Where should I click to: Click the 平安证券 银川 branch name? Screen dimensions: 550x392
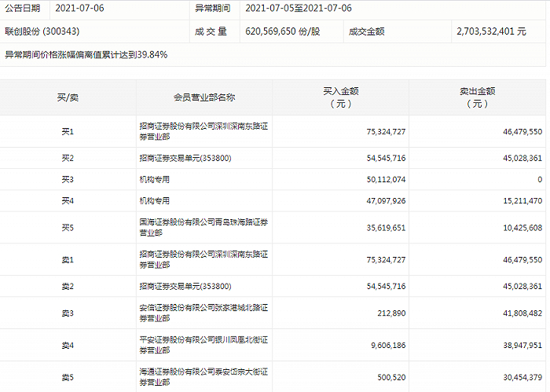click(x=203, y=345)
